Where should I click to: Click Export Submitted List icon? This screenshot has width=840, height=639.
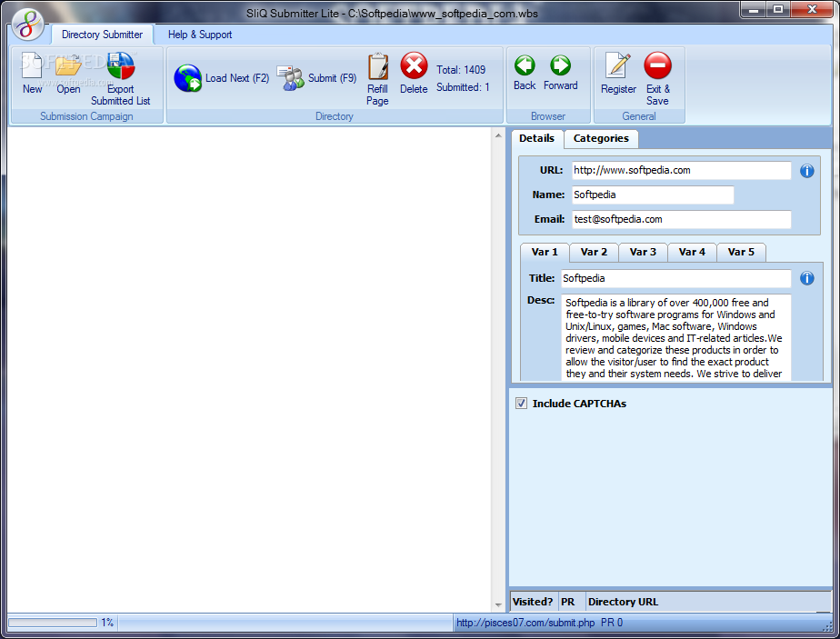coord(121,65)
